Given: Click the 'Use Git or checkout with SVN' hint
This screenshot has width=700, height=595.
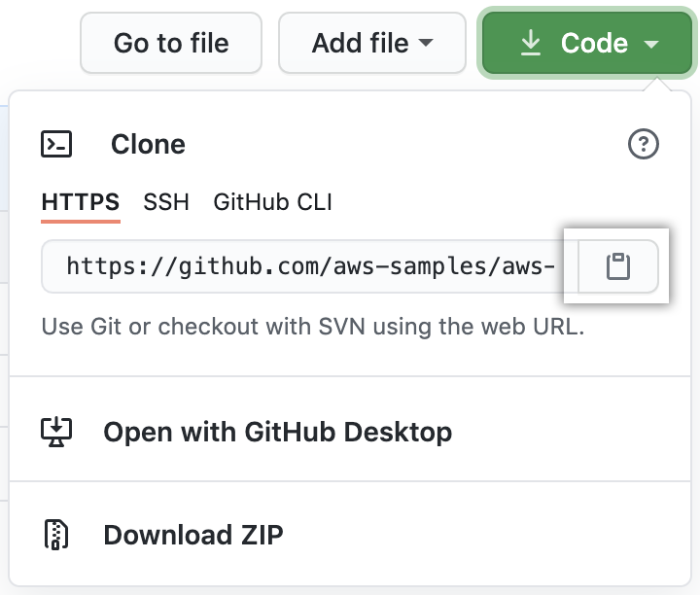Looking at the screenshot, I should (x=312, y=327).
